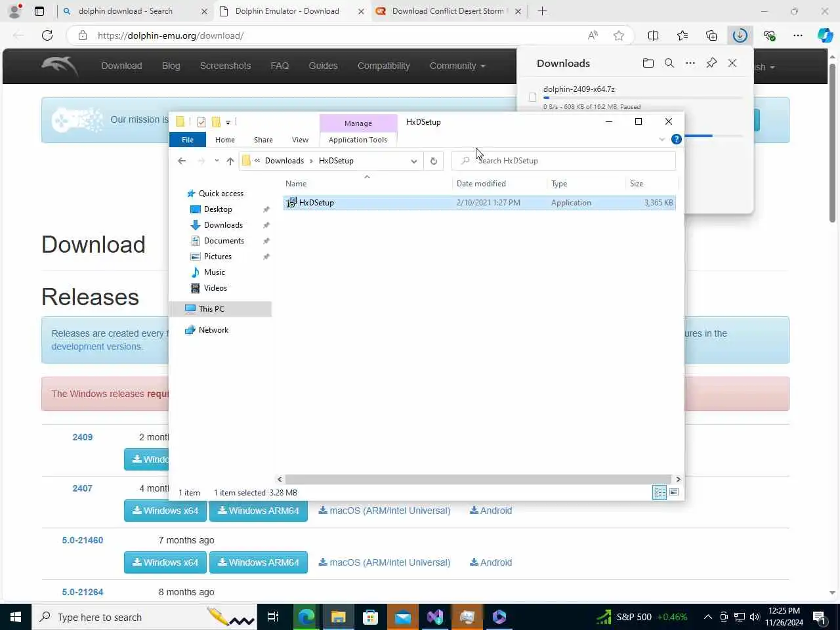840x630 pixels.
Task: Click Edge Downloads toolbar button
Action: [x=740, y=35]
